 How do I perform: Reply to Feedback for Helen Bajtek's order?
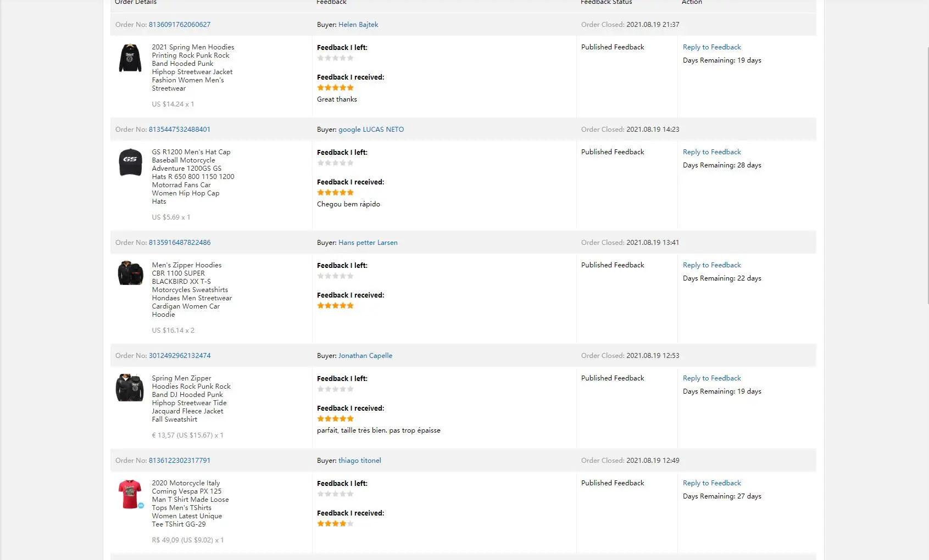(x=711, y=47)
